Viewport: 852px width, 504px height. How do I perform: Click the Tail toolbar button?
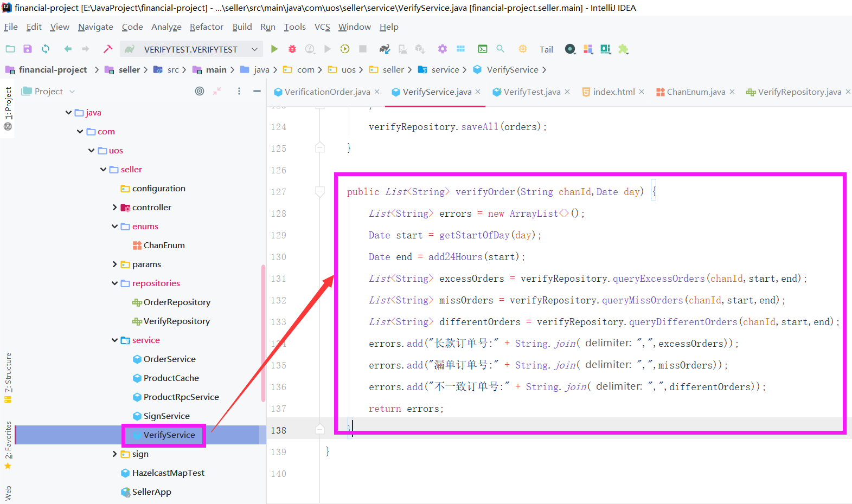point(546,50)
